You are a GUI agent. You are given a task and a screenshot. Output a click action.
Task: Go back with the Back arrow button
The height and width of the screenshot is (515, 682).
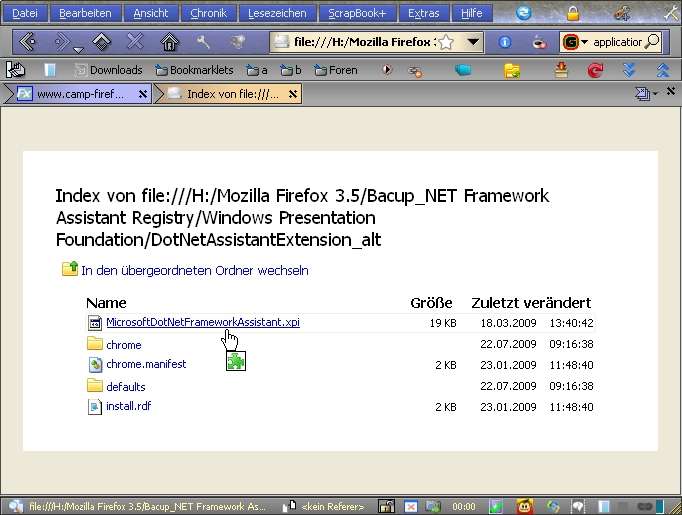click(28, 42)
